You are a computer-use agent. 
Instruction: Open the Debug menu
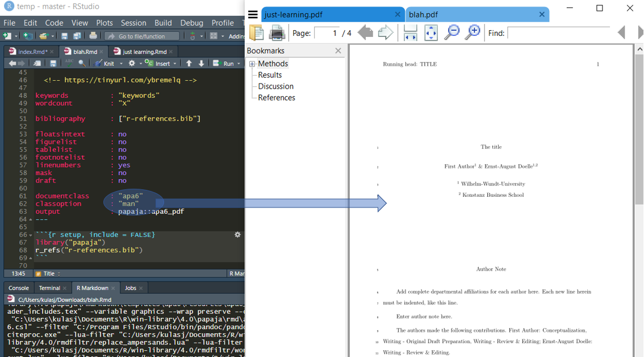pyautogui.click(x=192, y=23)
